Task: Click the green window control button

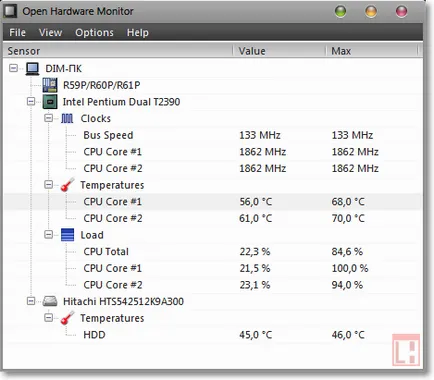Action: (x=340, y=11)
